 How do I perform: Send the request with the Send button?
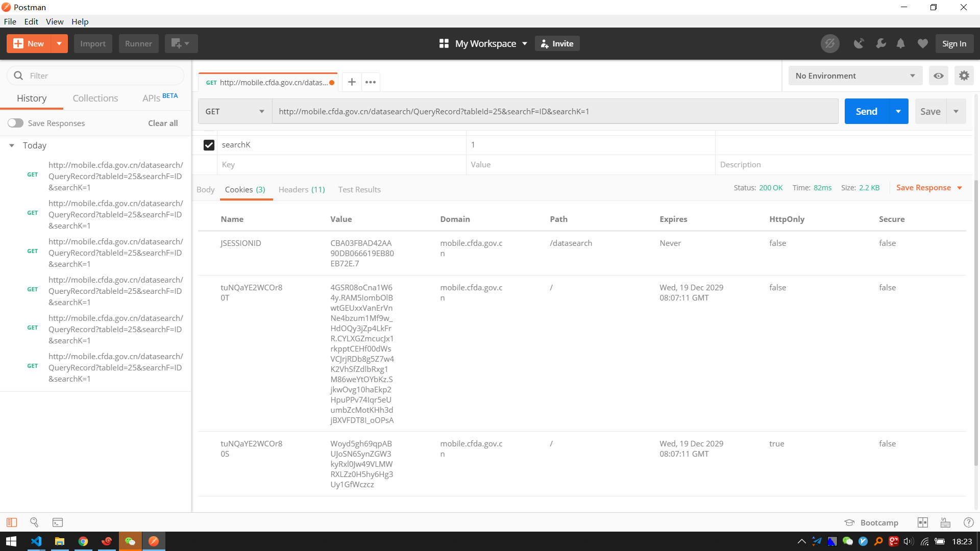point(867,112)
